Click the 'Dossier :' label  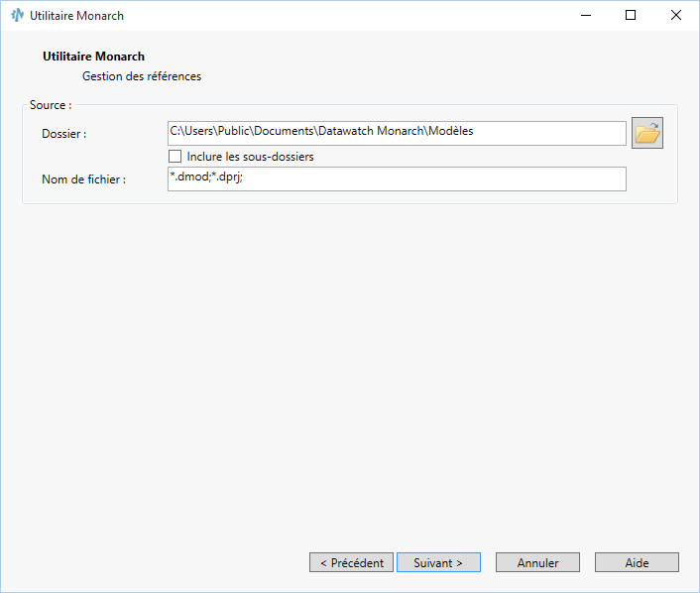63,134
